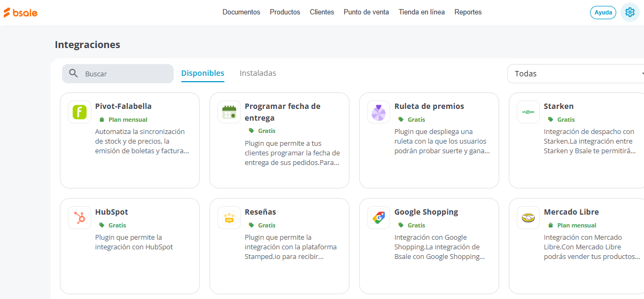The height and width of the screenshot is (299, 644).
Task: Open the Programar fecha de entrega title
Action: [x=282, y=112]
